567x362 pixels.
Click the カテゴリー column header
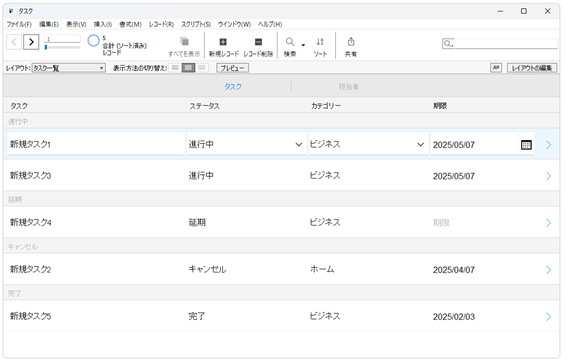(326, 106)
